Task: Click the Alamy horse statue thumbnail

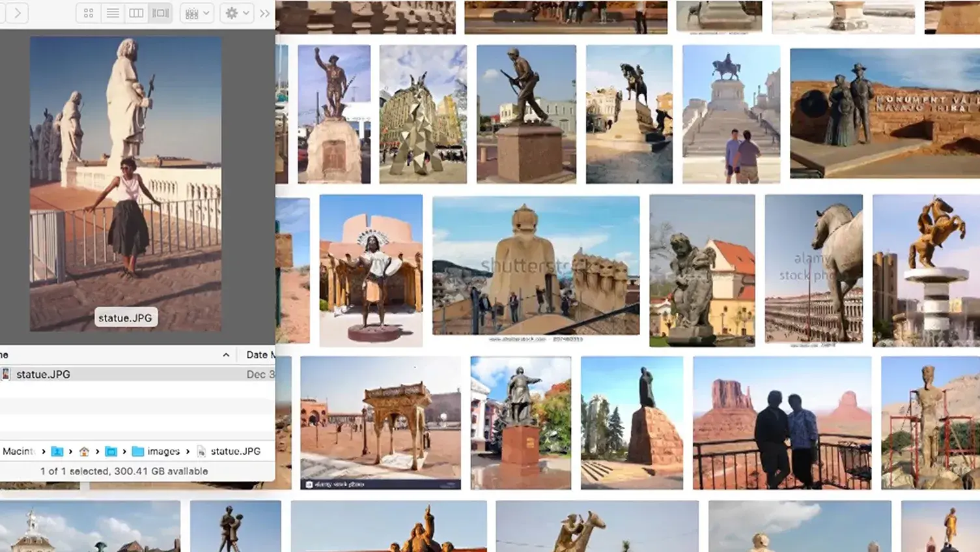Action: (x=813, y=269)
